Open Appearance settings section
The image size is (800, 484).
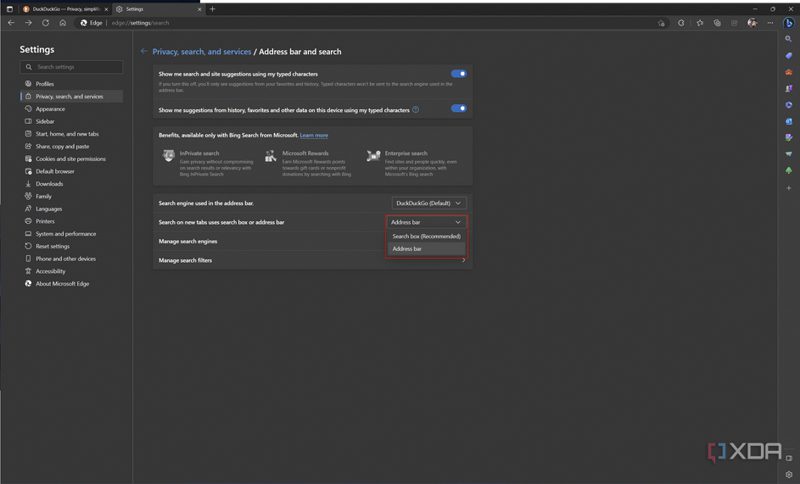click(x=71, y=109)
